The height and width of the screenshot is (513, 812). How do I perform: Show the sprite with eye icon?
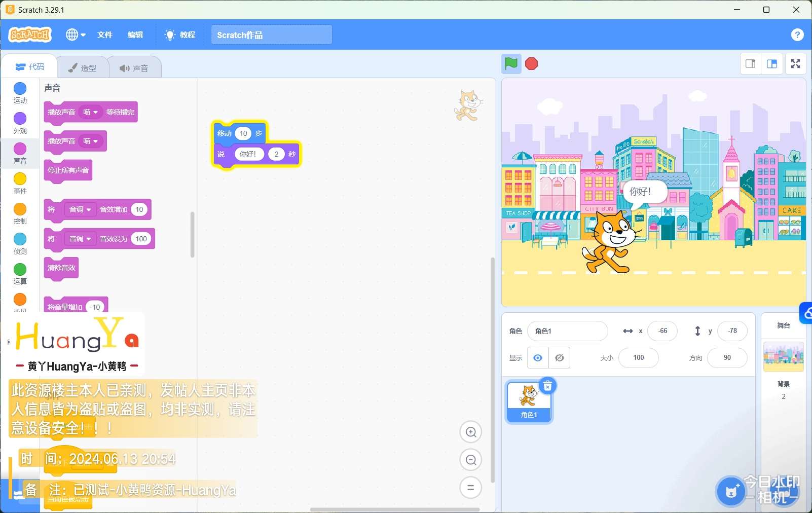pos(538,358)
